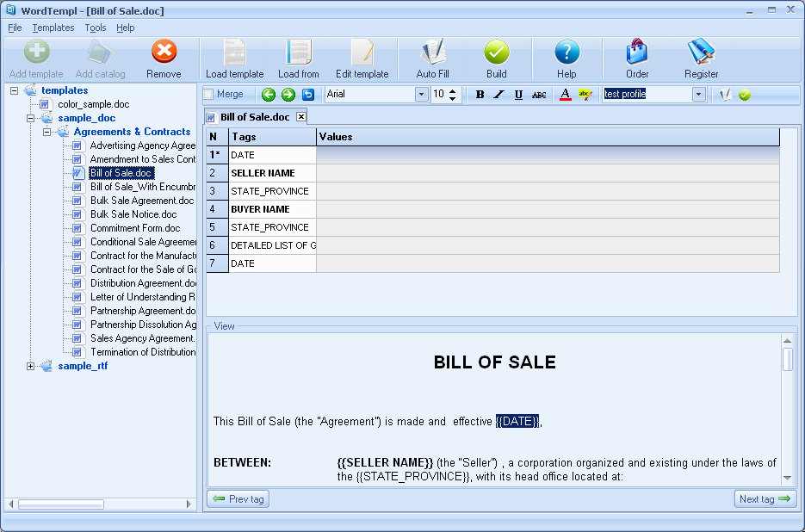Toggle underline text formatting

tap(518, 95)
